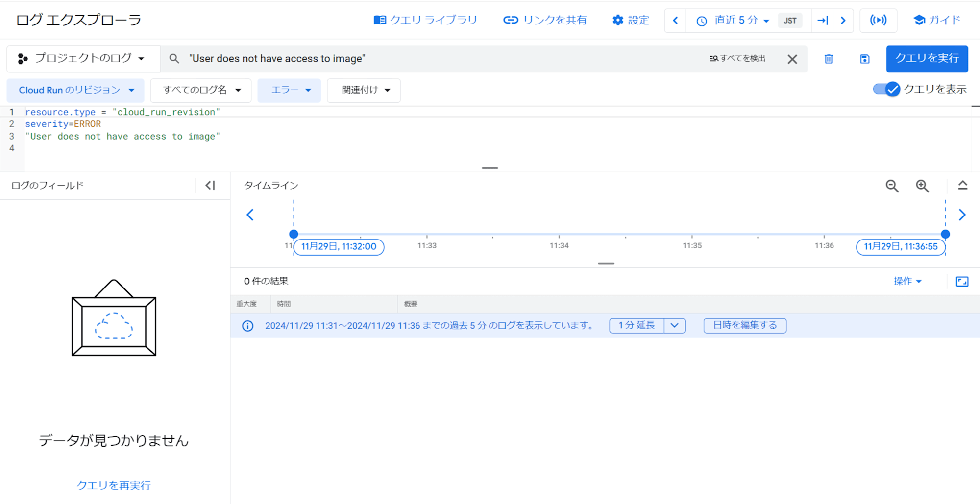The height and width of the screenshot is (504, 980).
Task: Save the query with floppy icon
Action: coord(865,59)
